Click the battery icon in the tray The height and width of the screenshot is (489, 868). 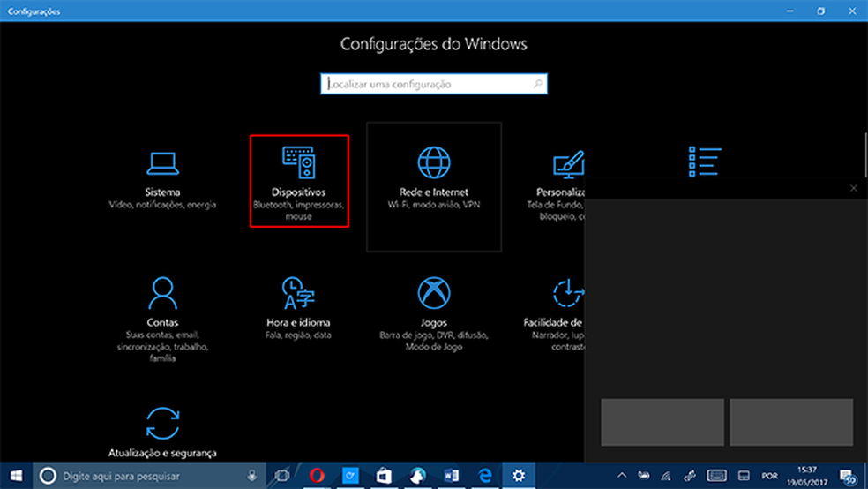pyautogui.click(x=643, y=476)
